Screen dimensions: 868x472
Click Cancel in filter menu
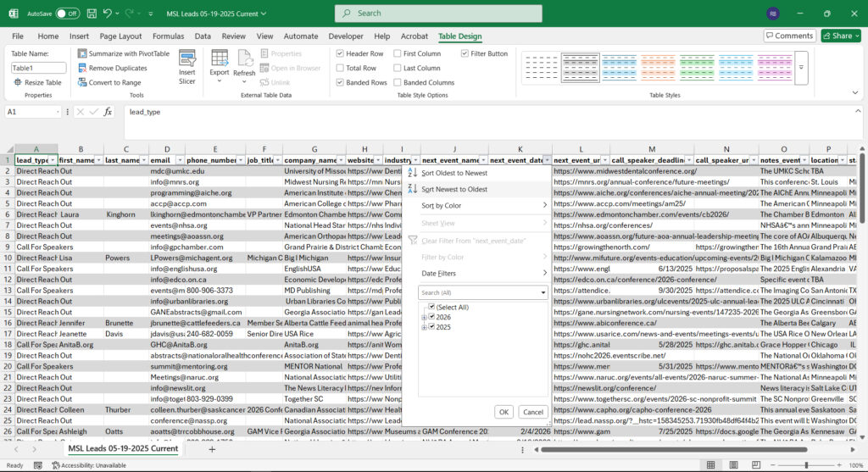(x=533, y=412)
